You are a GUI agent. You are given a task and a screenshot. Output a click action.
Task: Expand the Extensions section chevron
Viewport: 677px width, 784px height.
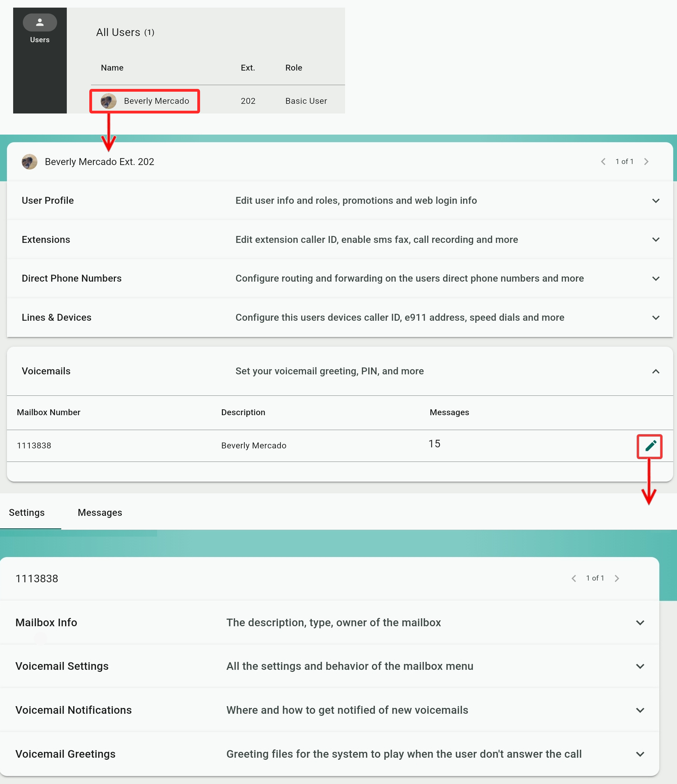pos(656,239)
